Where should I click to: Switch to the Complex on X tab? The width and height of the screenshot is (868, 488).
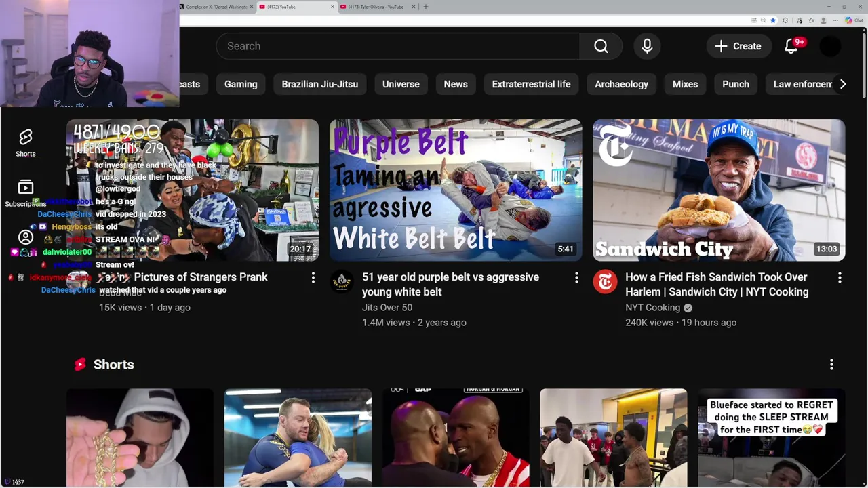[216, 7]
